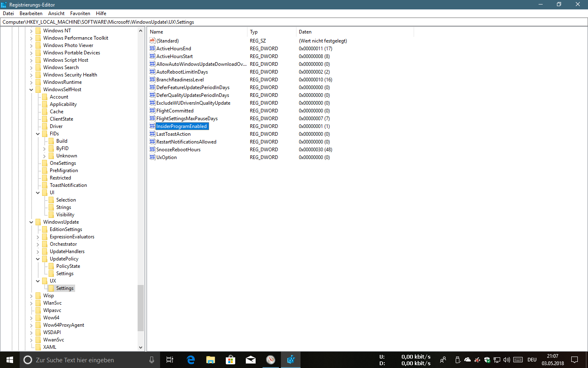This screenshot has height=368, width=588.
Task: Click the folder icon of UX Settings key
Action: (x=51, y=288)
